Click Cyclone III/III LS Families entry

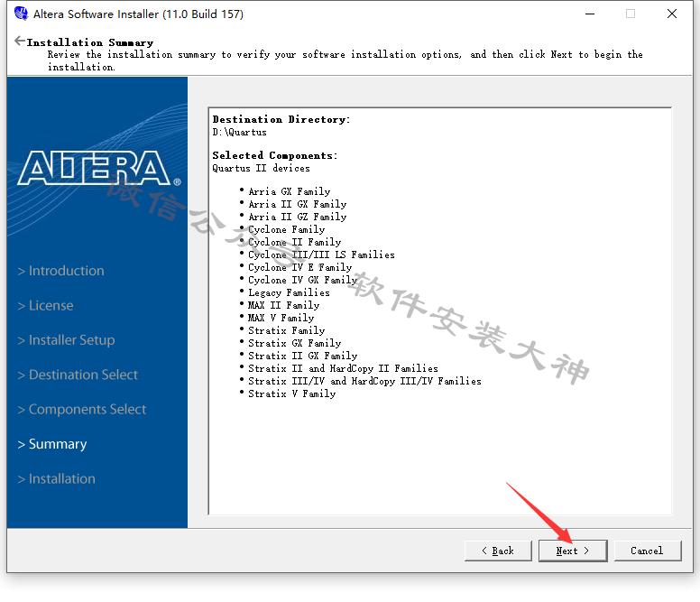[321, 255]
